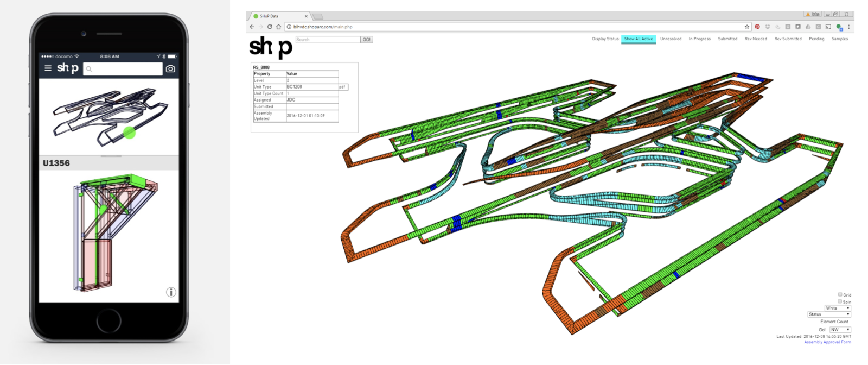Viewport: 868px width, 365px height.
Task: Open the hamburger menu on the phone app
Action: point(48,68)
